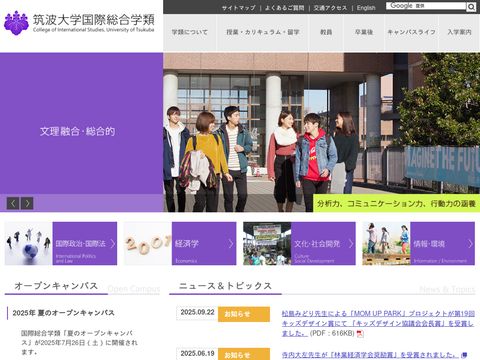Open 卒業後 menu item
Screen dimensions: 480x360
[364, 32]
